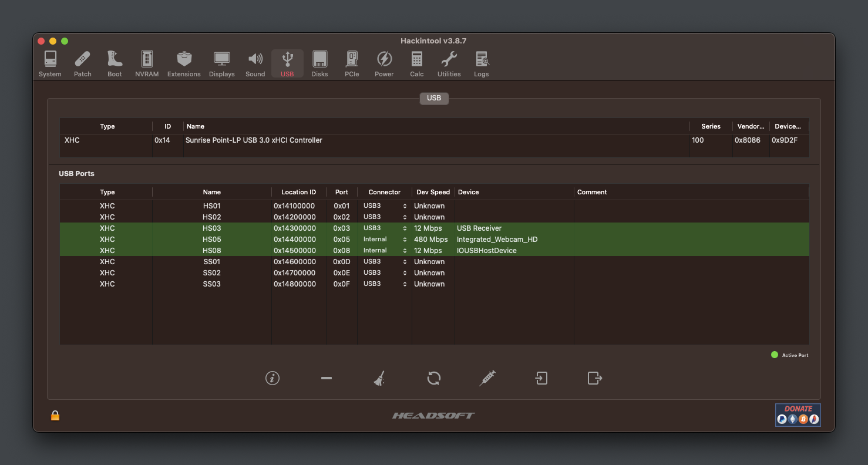This screenshot has width=868, height=465.
Task: Open the Internal connector dropdown for HS08
Action: coord(385,251)
